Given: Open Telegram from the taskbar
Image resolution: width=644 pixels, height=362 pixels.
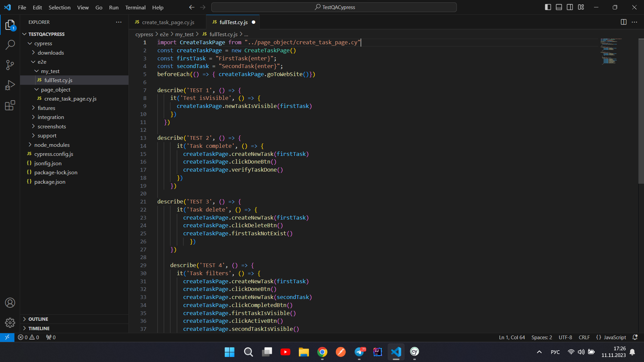Looking at the screenshot, I should (359, 352).
